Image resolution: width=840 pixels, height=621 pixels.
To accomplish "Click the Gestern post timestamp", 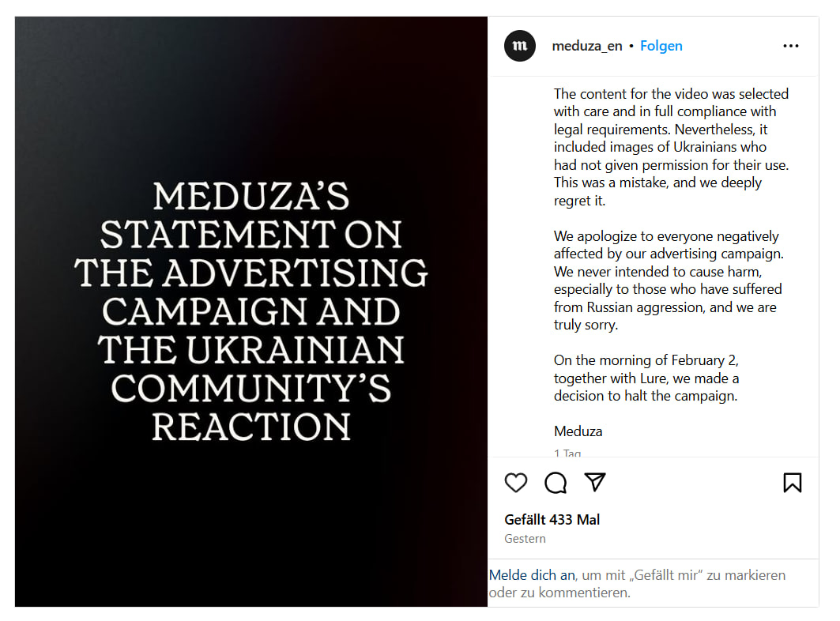I will (525, 539).
